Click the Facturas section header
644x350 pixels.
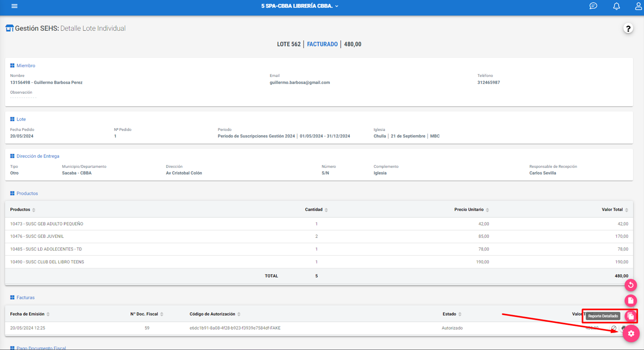click(22, 297)
